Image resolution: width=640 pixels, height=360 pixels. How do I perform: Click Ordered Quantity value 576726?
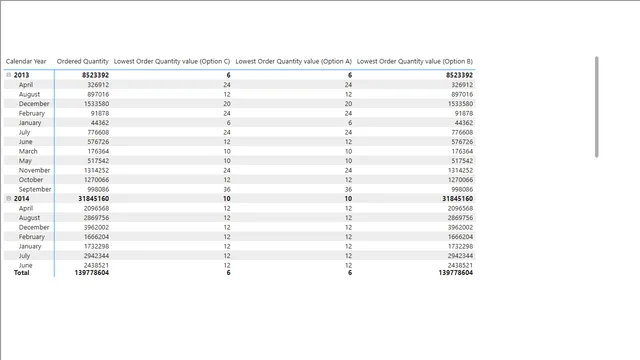98,142
